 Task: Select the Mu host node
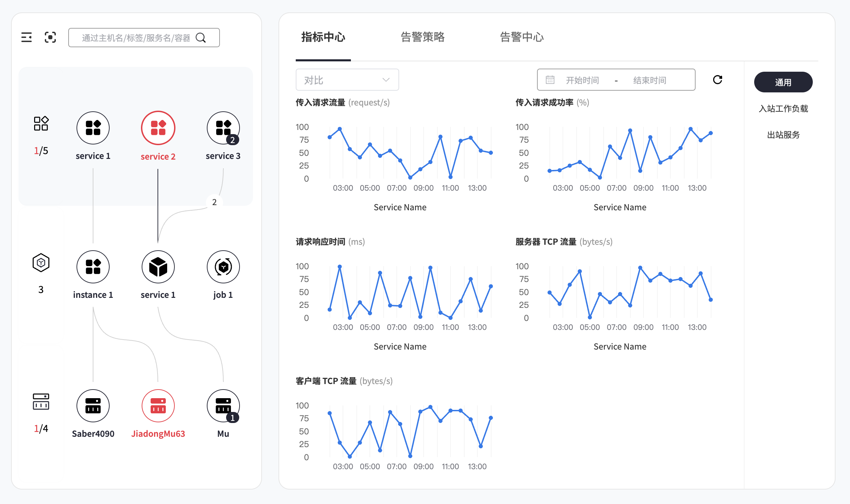223,406
